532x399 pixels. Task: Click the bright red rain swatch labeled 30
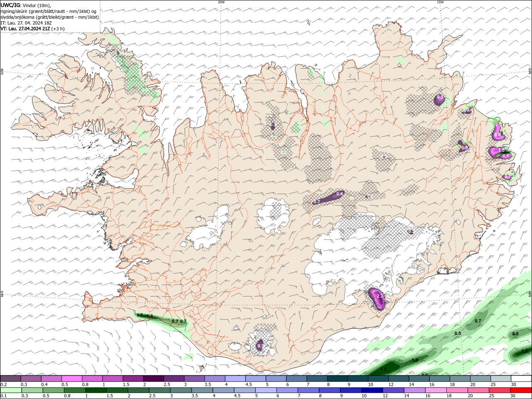click(520, 390)
